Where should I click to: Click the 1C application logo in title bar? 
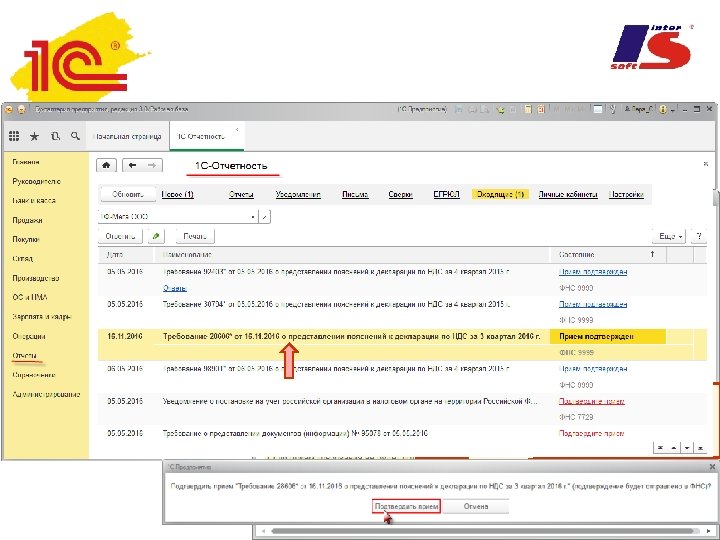9,109
